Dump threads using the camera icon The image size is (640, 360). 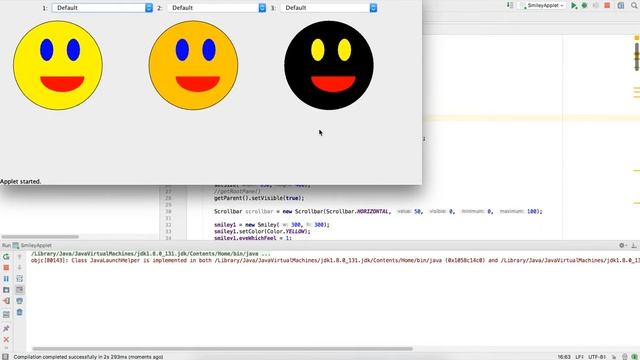(6, 290)
